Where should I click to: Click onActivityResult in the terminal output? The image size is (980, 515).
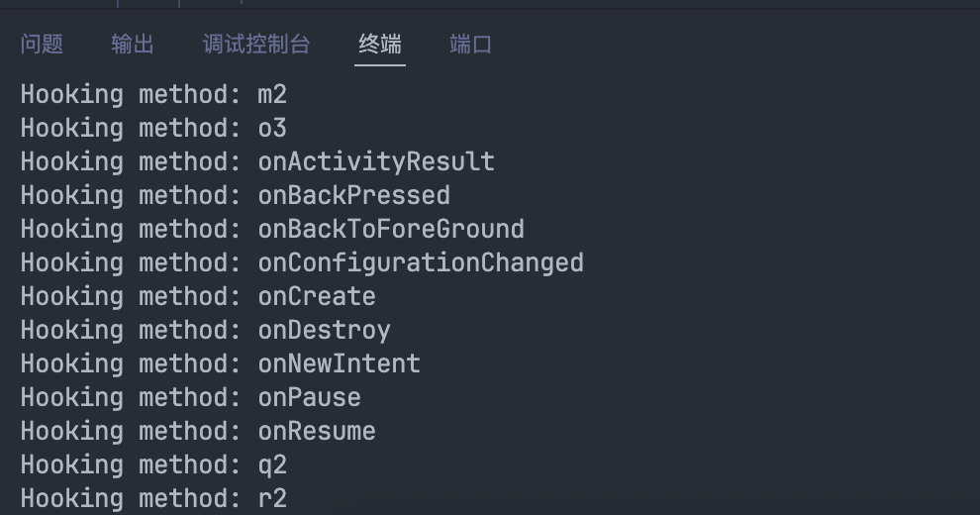[376, 161]
